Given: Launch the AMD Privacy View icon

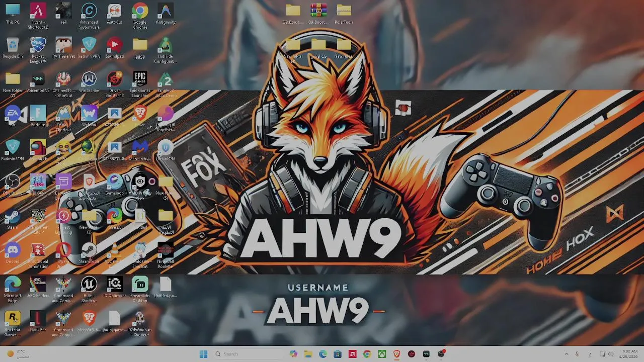Looking at the screenshot, I should (x=140, y=187).
